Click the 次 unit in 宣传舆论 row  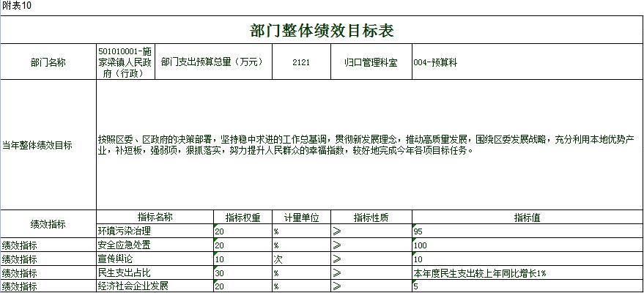click(x=301, y=259)
